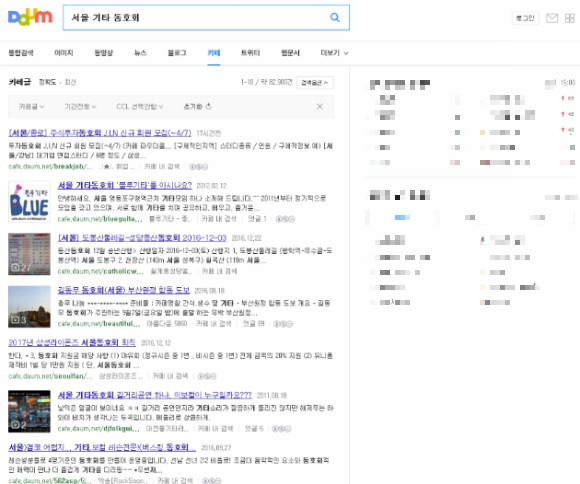Switch to the 웹문서 tab

(290, 53)
